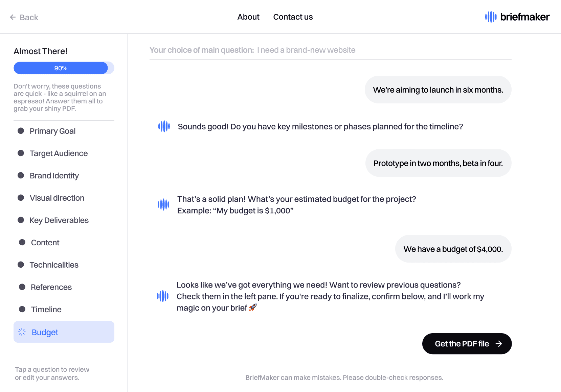This screenshot has height=392, width=561.
Task: Click the main question field text
Action: [252, 50]
